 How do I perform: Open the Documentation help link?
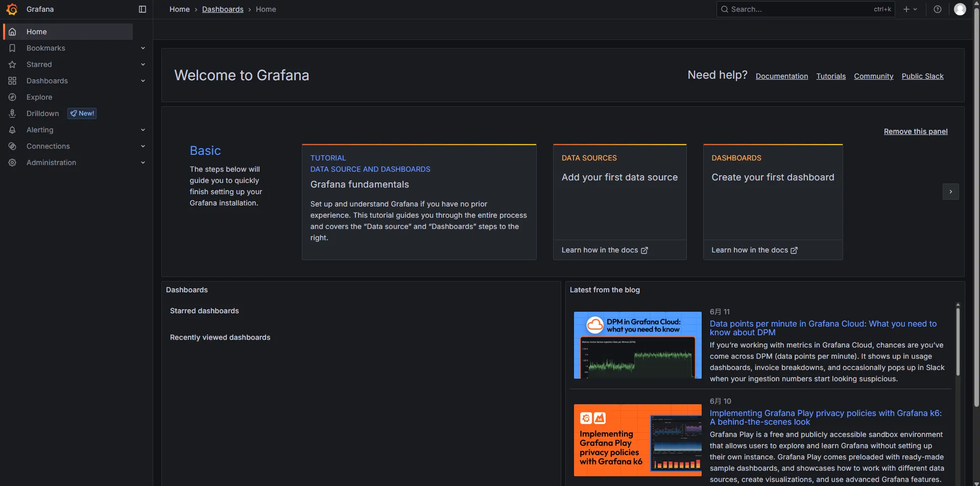click(782, 76)
